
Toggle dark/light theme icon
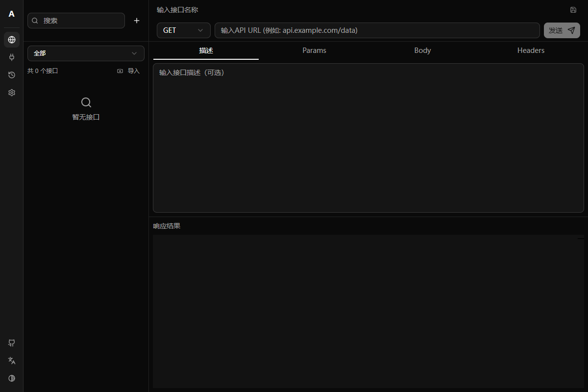[x=12, y=378]
